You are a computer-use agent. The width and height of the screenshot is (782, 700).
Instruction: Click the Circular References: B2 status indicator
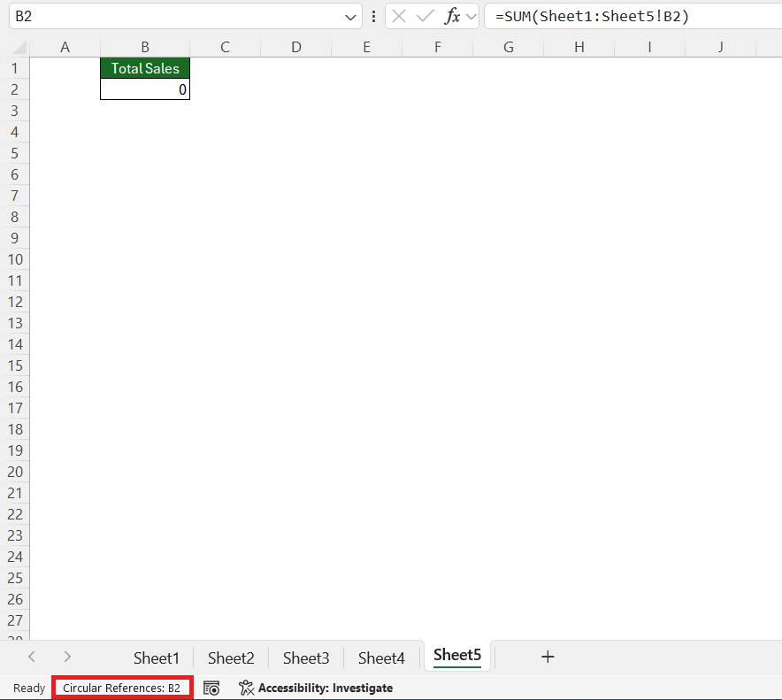122,688
